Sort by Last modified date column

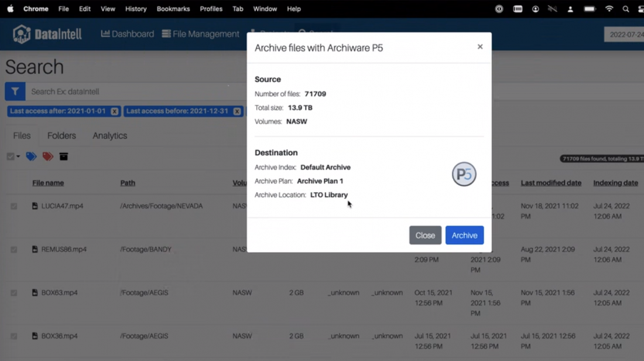(551, 183)
